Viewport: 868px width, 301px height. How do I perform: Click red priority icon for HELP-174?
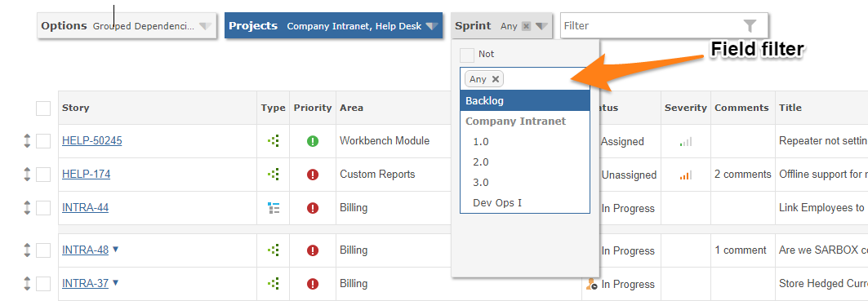tap(313, 175)
